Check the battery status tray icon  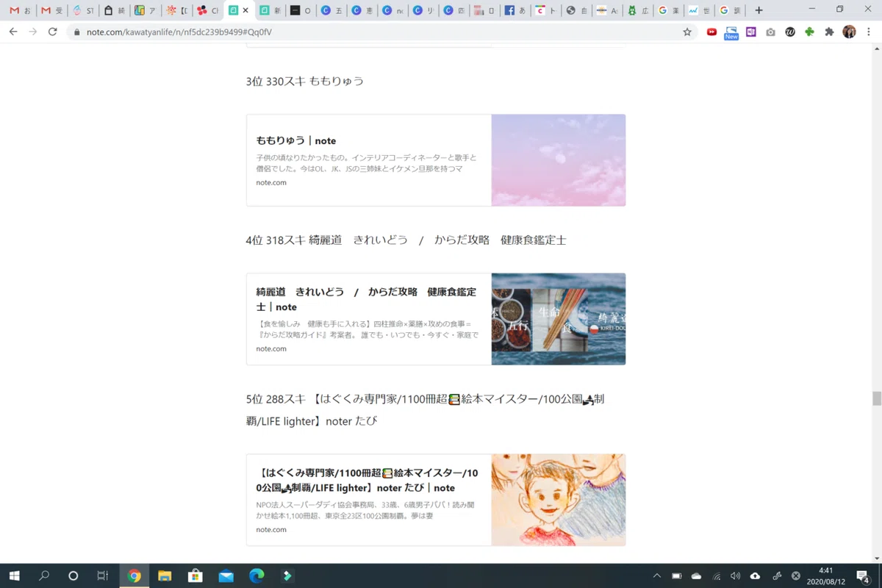677,576
